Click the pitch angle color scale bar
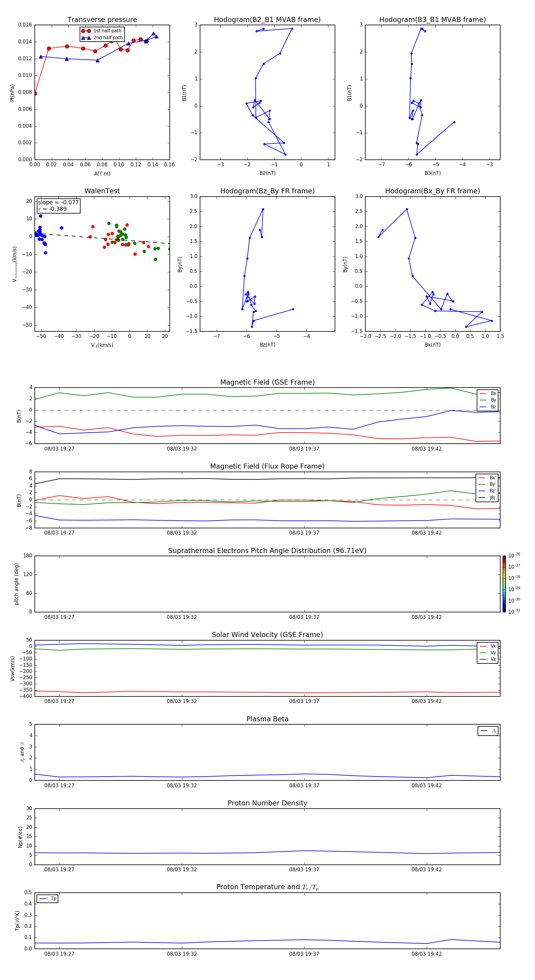 pos(504,584)
